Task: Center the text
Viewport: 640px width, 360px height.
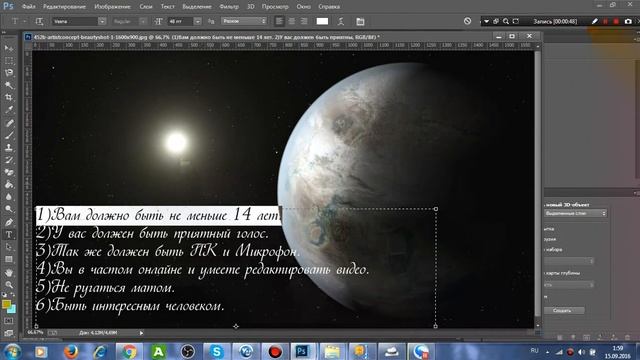Action: tap(292, 21)
